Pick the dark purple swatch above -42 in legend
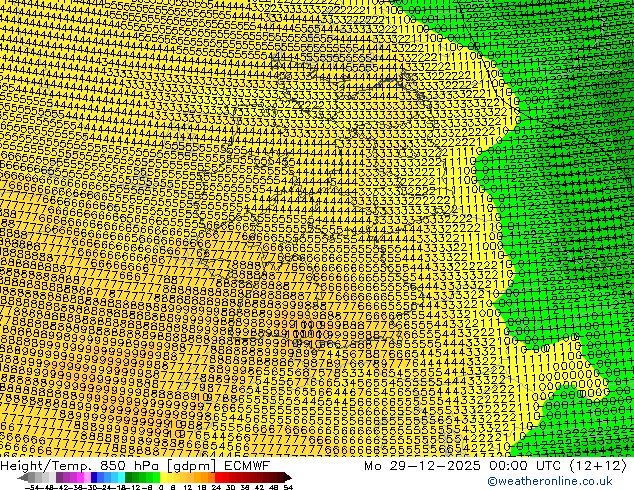Image resolution: width=634 pixels, height=490 pixels. (59, 477)
